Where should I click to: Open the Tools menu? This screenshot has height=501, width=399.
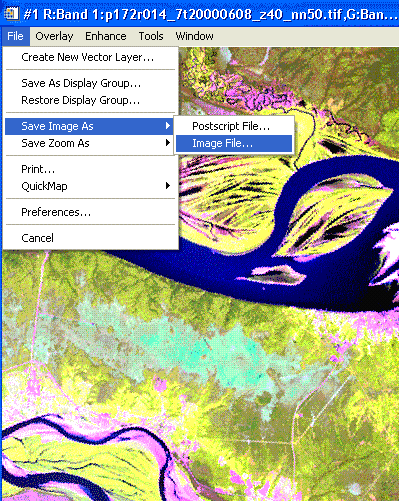click(151, 36)
